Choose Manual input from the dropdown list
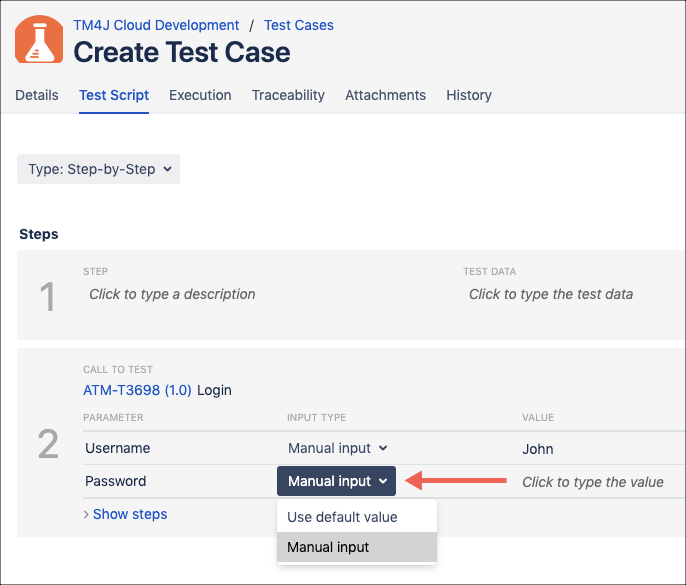The width and height of the screenshot is (686, 585). point(328,547)
